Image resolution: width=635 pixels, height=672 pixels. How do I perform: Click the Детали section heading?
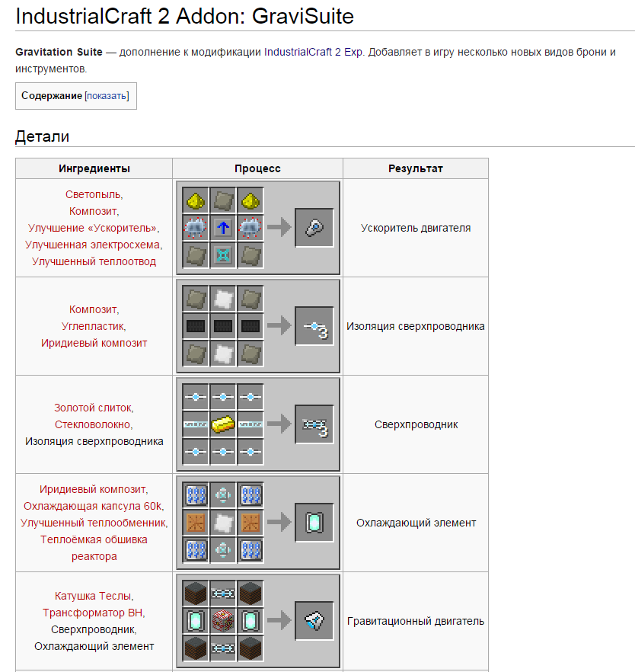pos(42,136)
